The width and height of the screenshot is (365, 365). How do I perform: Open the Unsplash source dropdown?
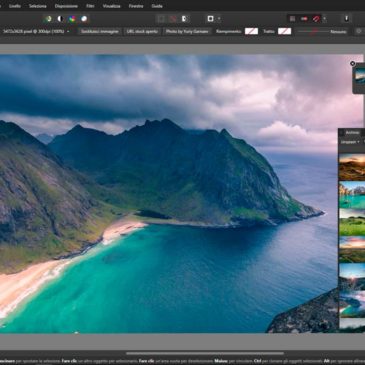click(x=350, y=142)
